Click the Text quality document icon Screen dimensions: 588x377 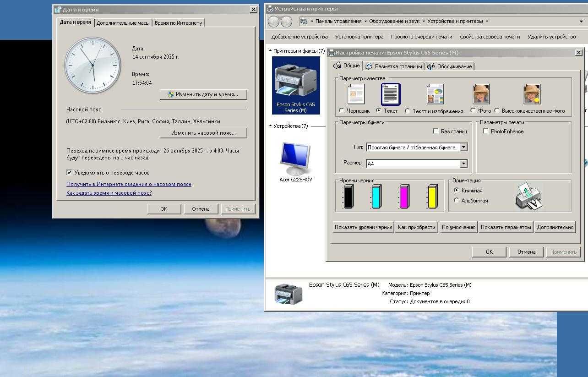pyautogui.click(x=391, y=94)
